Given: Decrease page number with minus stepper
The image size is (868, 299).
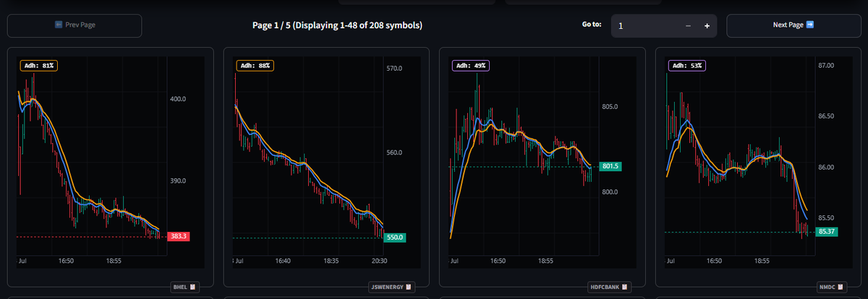Looking at the screenshot, I should point(688,26).
